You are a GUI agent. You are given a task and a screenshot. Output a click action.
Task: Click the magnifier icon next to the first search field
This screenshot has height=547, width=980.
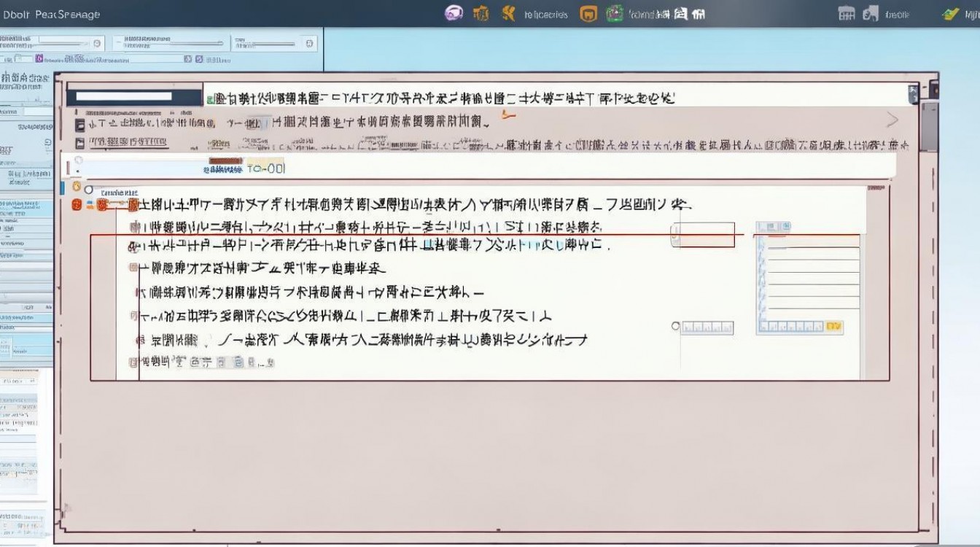click(x=96, y=43)
